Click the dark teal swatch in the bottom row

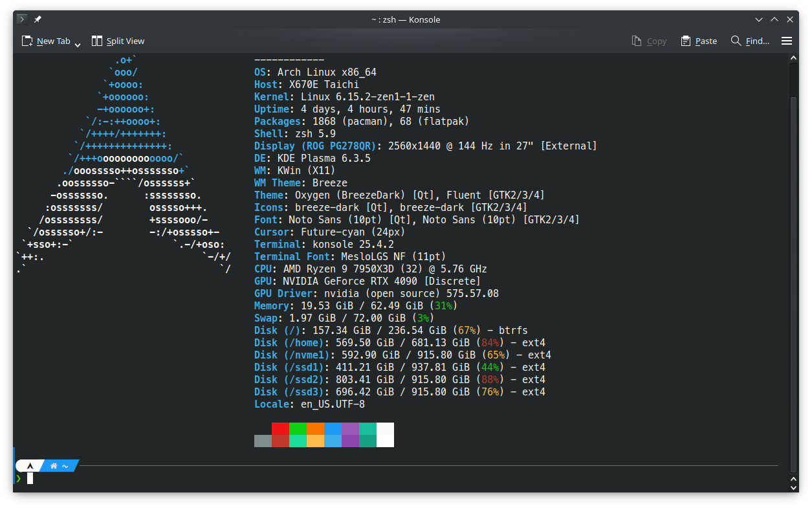pos(368,441)
